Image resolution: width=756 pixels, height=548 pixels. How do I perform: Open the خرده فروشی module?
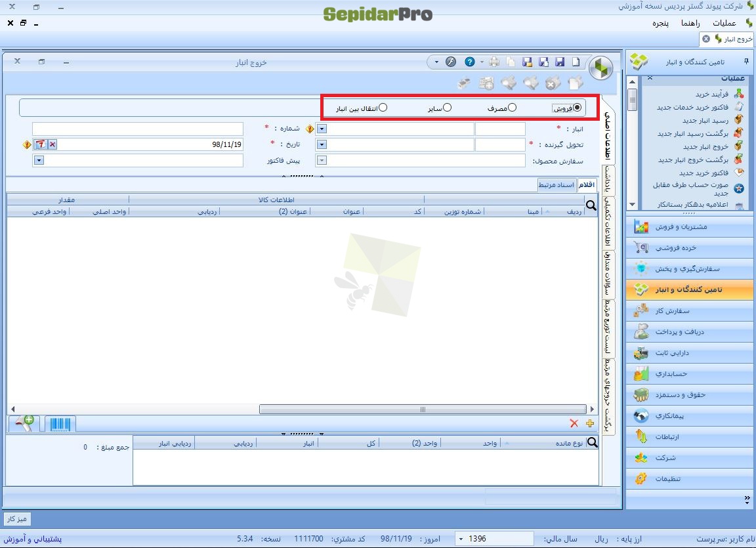point(690,247)
